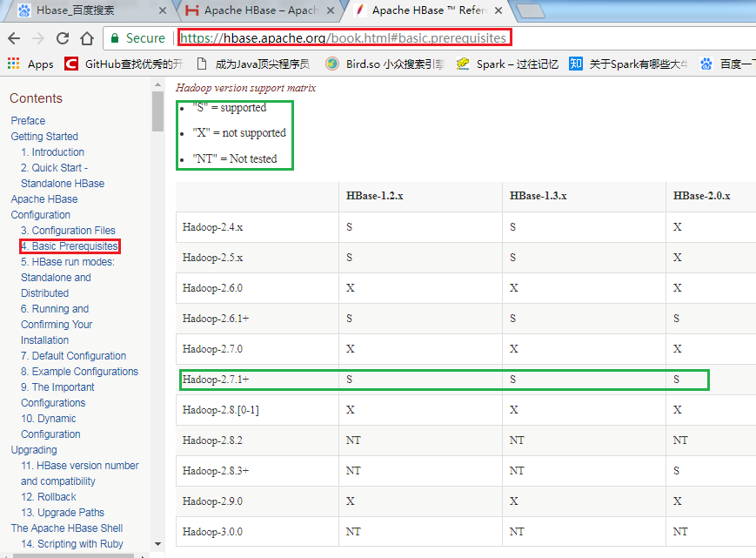Go to 13. Upgrade Paths
The height and width of the screenshot is (558, 756).
pyautogui.click(x=62, y=513)
